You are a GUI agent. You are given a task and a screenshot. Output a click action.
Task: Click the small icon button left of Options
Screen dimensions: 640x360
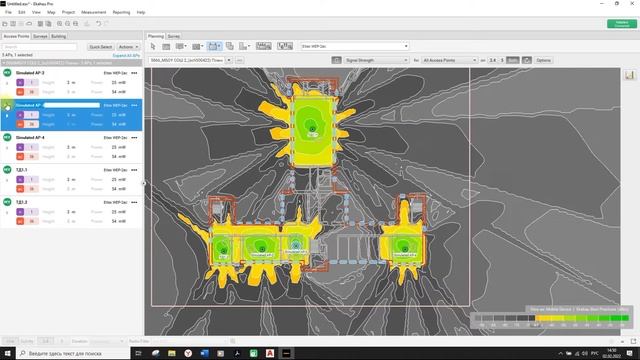tap(527, 60)
